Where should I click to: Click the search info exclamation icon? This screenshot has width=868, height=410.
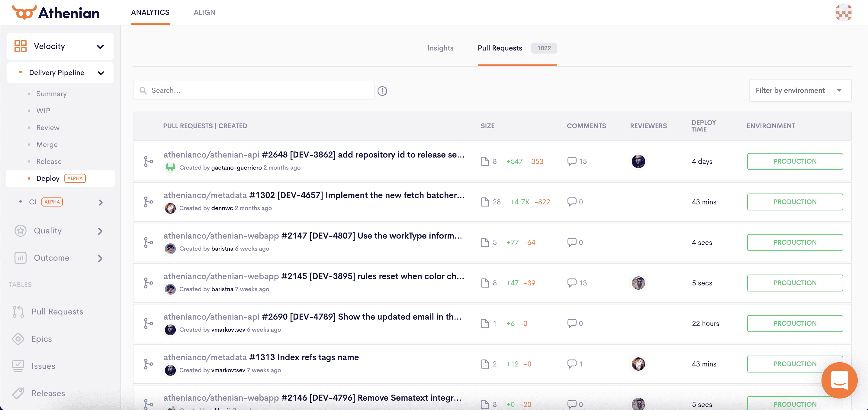[382, 91]
